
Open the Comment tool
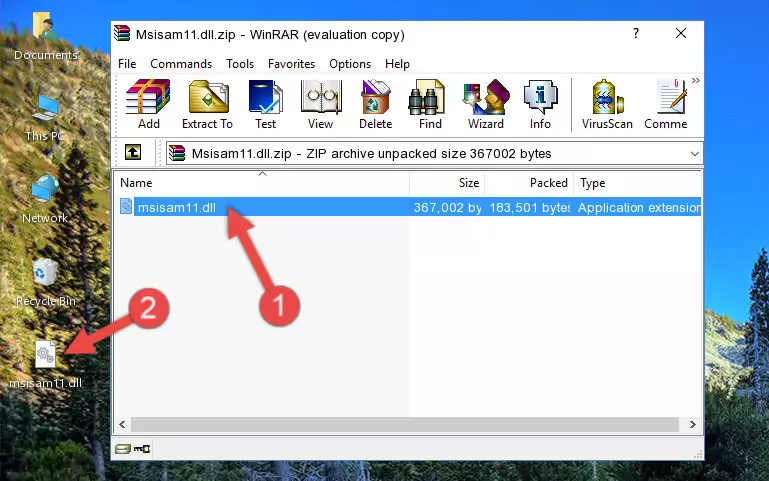[x=666, y=104]
